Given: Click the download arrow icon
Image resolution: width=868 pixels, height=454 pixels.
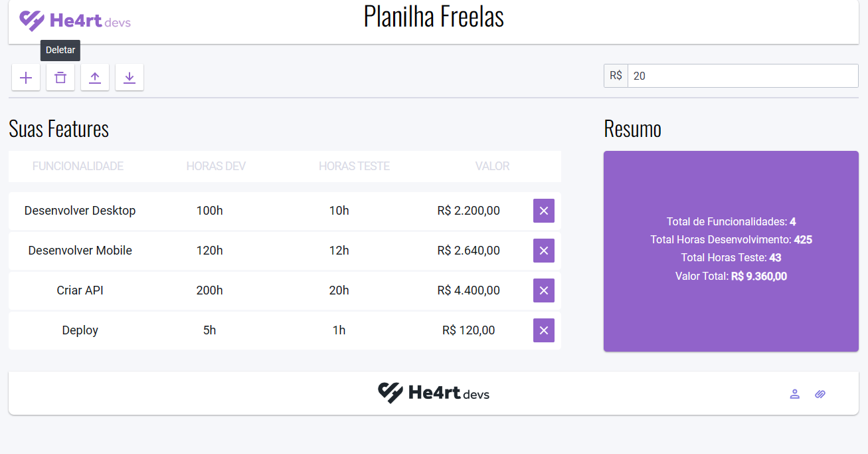Looking at the screenshot, I should pyautogui.click(x=130, y=78).
